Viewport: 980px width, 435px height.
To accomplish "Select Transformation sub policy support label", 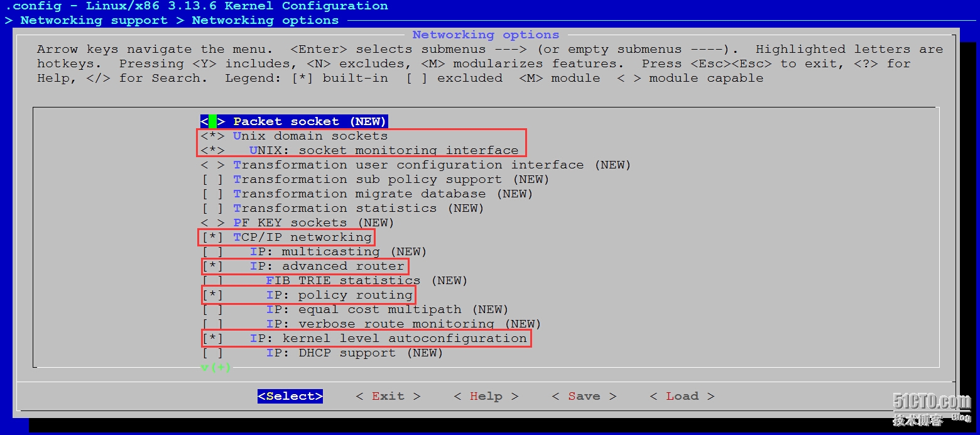I will click(x=391, y=179).
